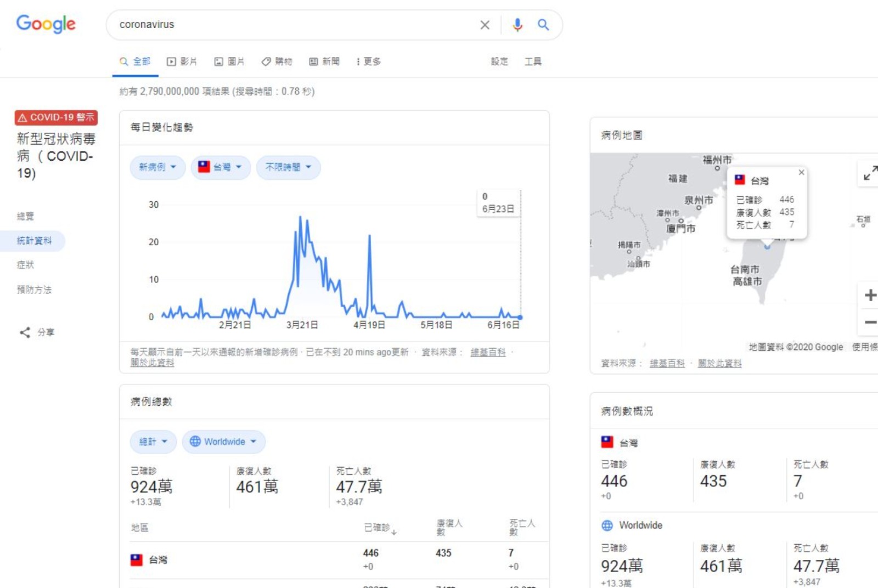Open 維基百科 source link under chart

[x=488, y=352]
